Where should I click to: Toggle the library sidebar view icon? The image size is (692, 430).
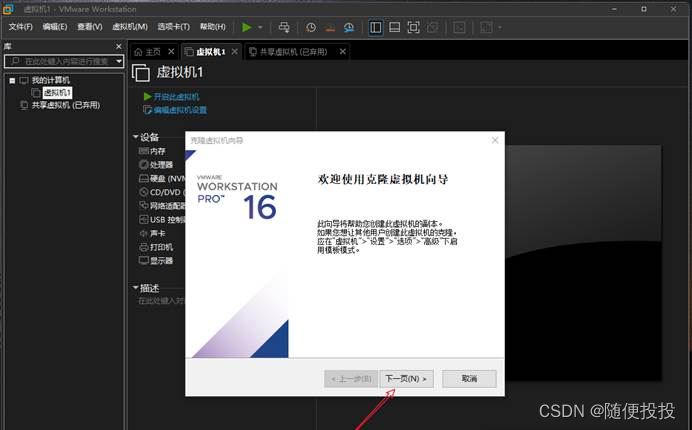pyautogui.click(x=376, y=27)
